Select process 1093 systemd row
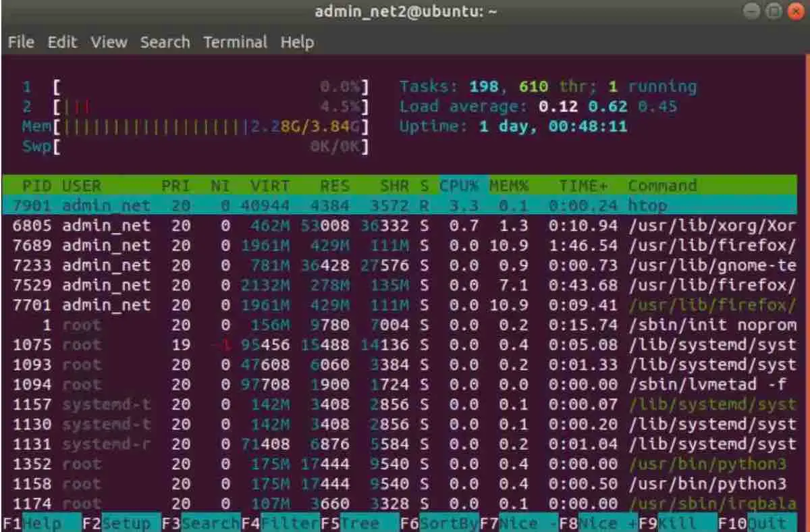Viewport: 810px width, 532px height. pos(400,365)
